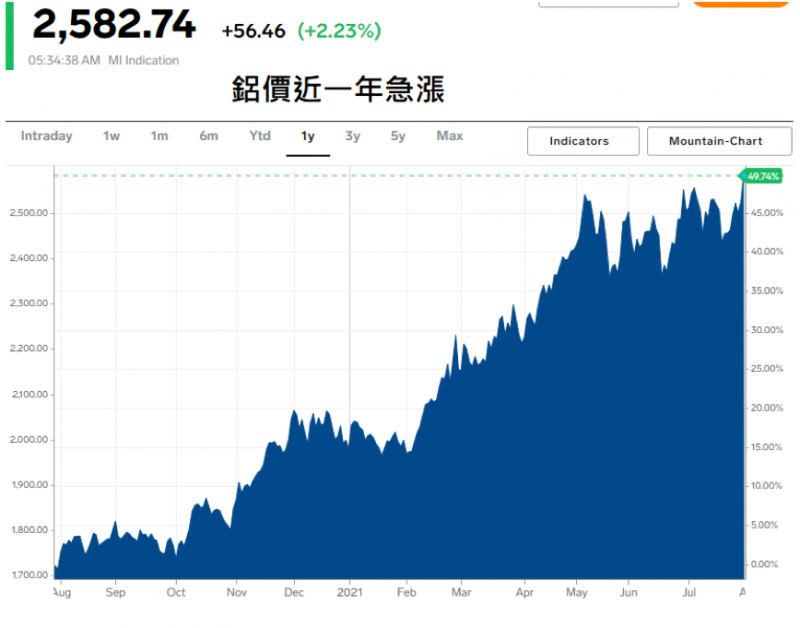The width and height of the screenshot is (800, 628).
Task: Click the 2,500.00 price axis label
Action: point(27,213)
